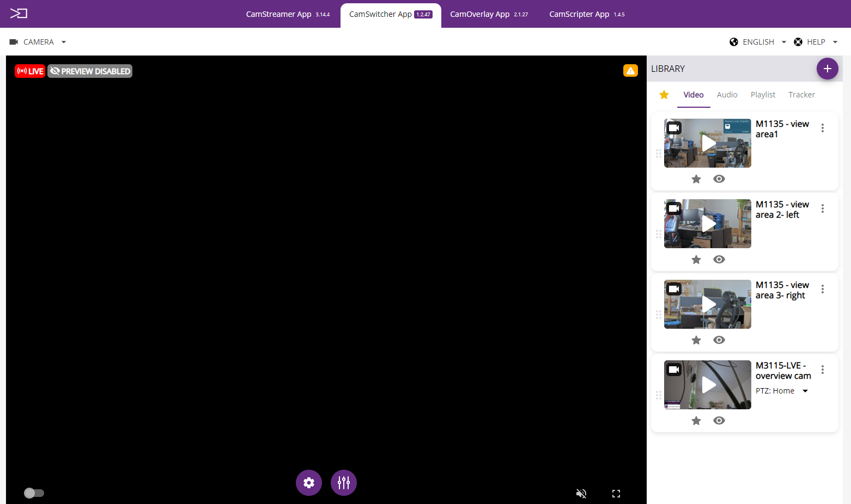Grab the drag handle of M3115-LVE overview cam
Viewport: 851px width, 504px height.
coord(659,395)
